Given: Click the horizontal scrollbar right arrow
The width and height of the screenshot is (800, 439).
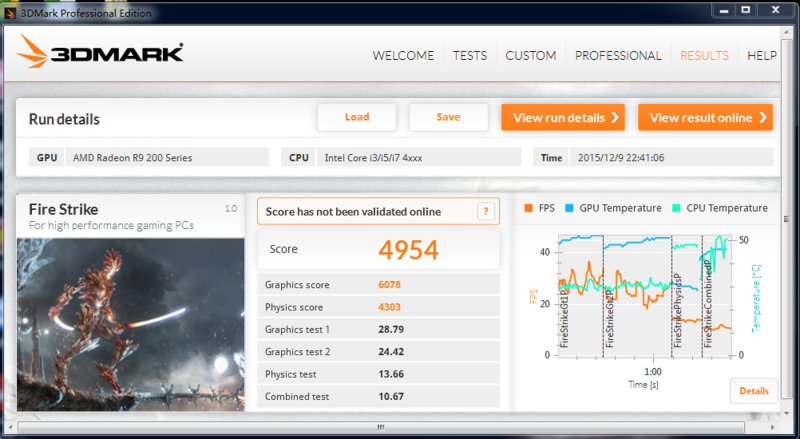Looking at the screenshot, I should tap(772, 427).
